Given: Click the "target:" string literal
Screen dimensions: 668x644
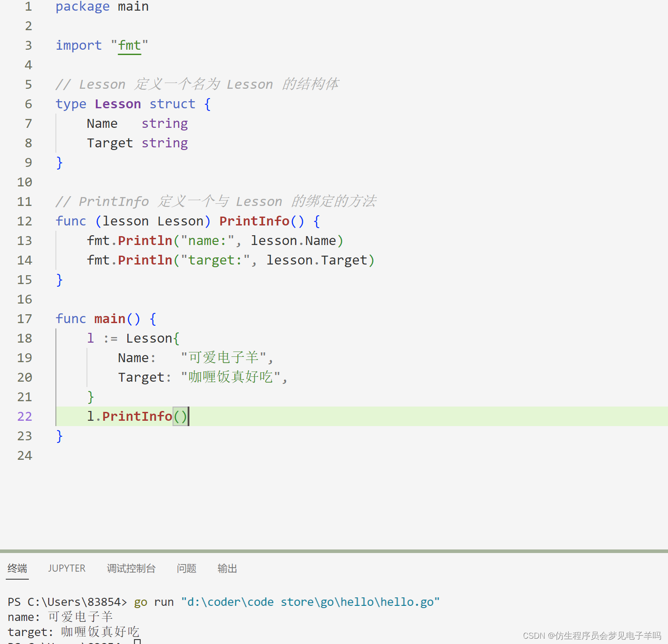Looking at the screenshot, I should point(215,260).
